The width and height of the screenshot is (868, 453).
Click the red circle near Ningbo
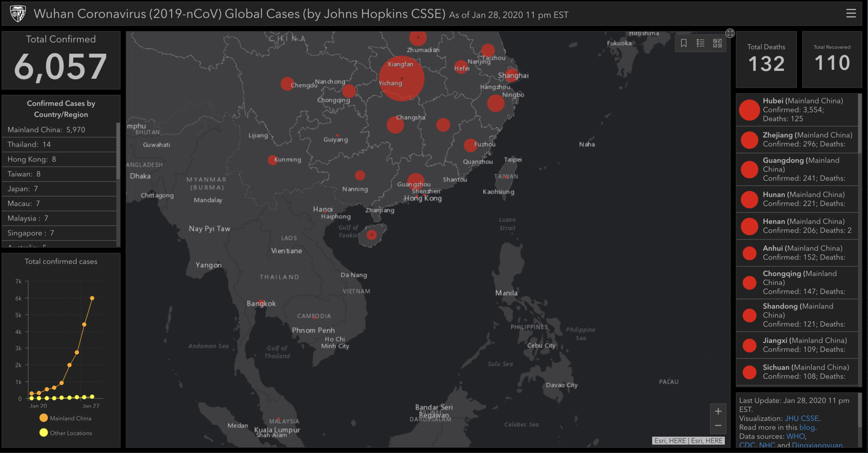coord(495,103)
